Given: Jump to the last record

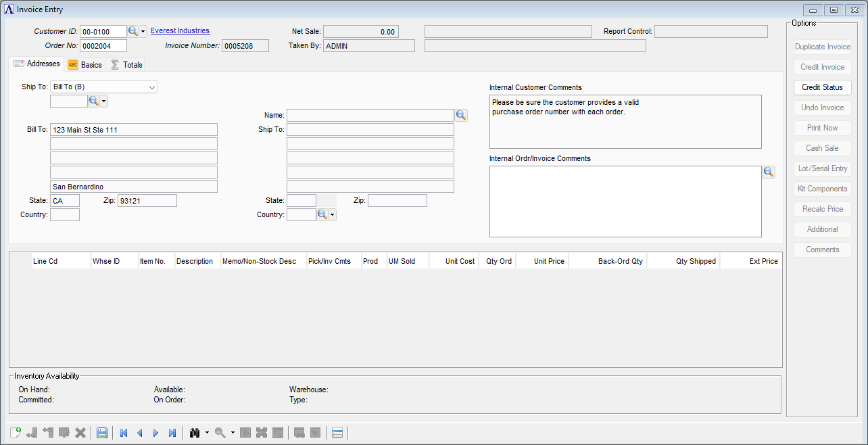Looking at the screenshot, I should [x=172, y=433].
